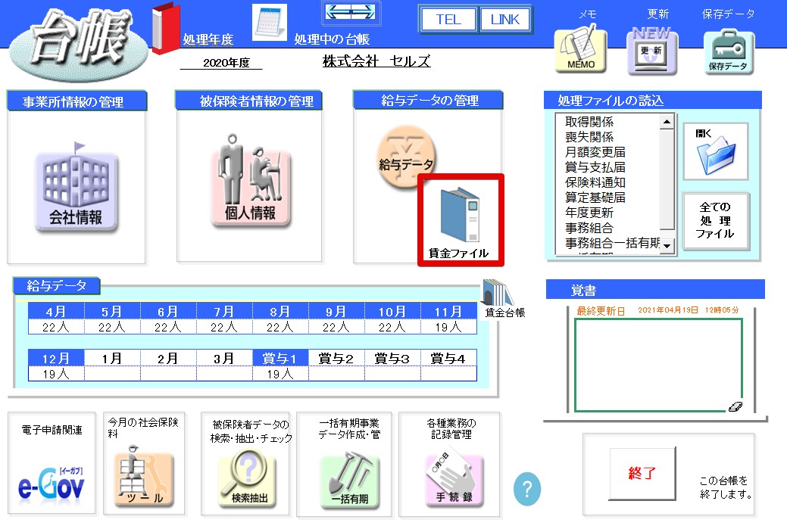This screenshot has height=532, width=787.
Task: Select the 賞与1 tab in salary data
Action: 280,358
